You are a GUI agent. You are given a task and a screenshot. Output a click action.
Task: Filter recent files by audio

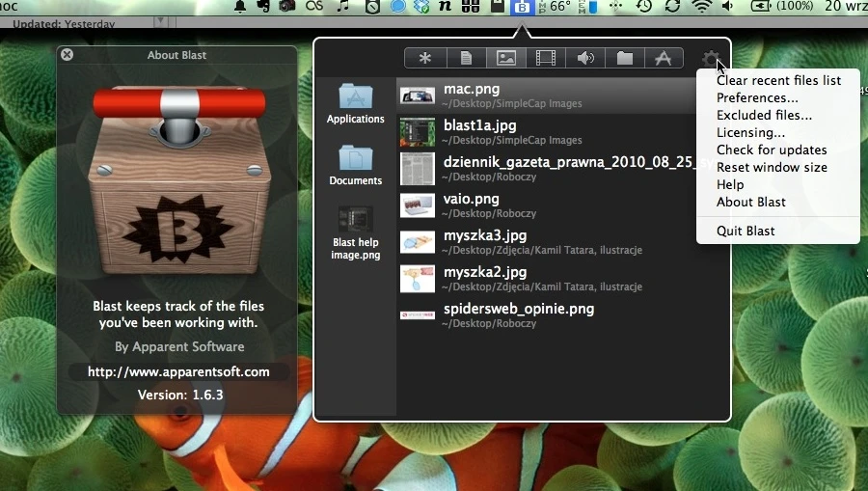point(585,58)
